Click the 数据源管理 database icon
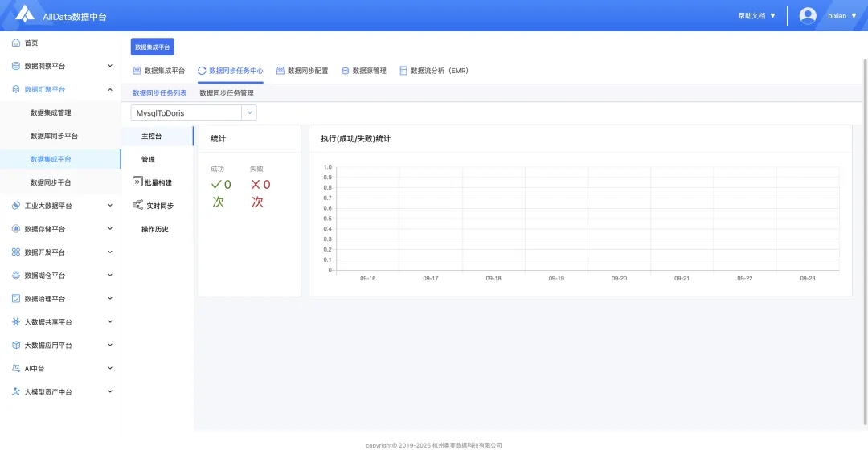The image size is (868, 454). tap(346, 71)
